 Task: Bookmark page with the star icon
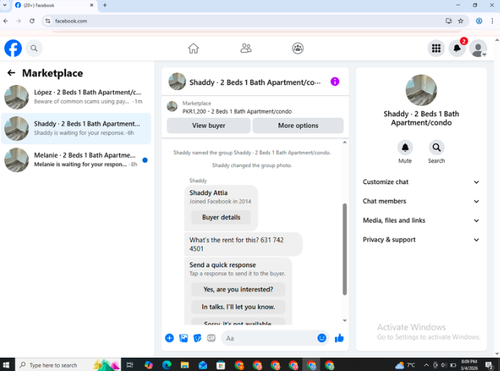pyautogui.click(x=461, y=21)
